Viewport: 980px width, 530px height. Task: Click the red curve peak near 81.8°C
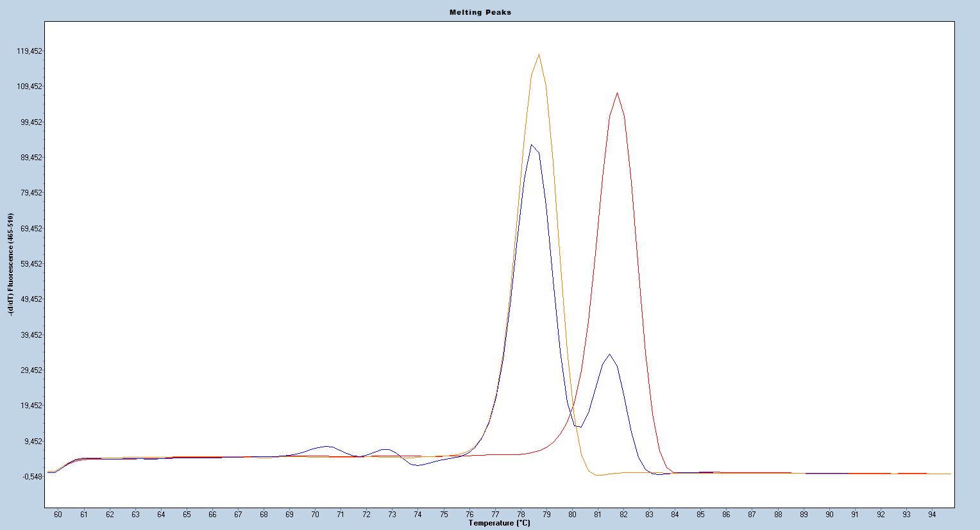tap(617, 93)
